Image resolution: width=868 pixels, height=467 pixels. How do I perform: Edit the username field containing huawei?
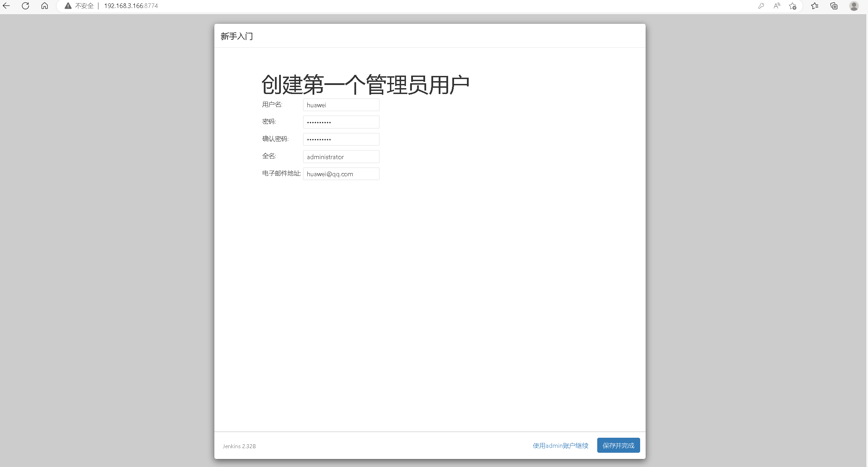341,105
